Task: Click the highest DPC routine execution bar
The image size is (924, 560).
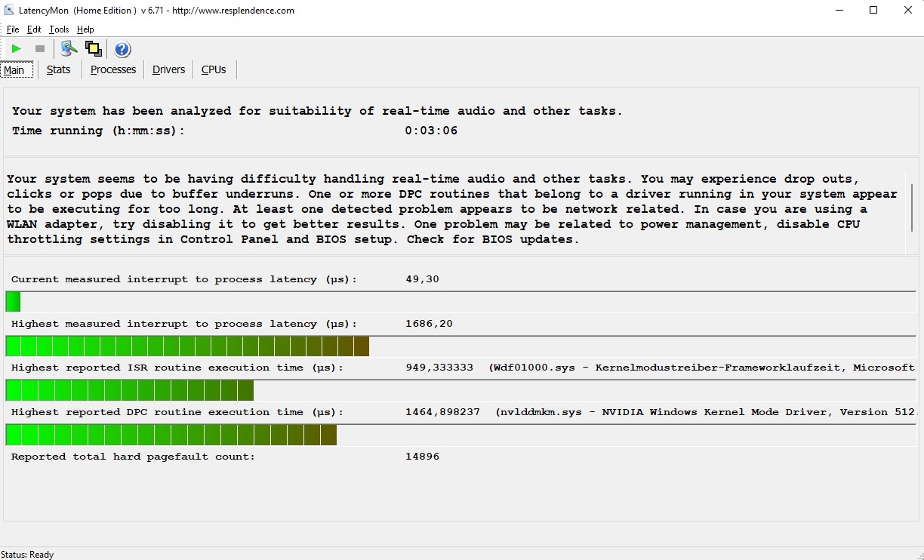Action: coord(460,435)
